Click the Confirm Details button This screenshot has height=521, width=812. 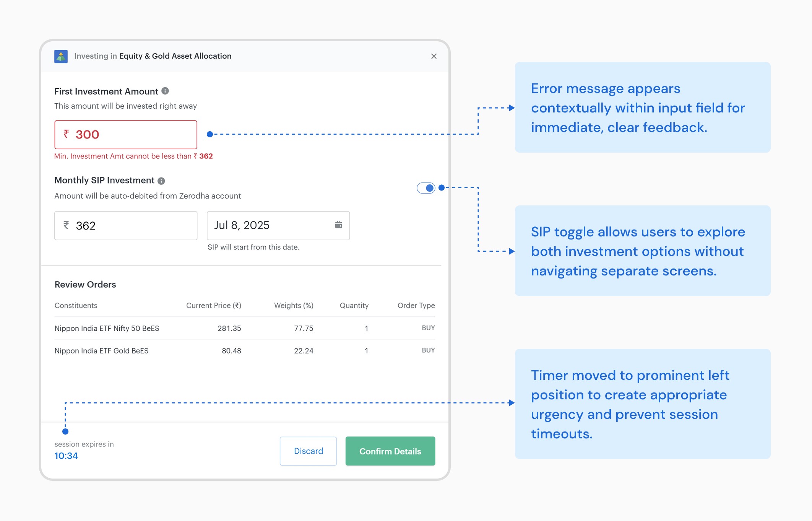pyautogui.click(x=390, y=451)
